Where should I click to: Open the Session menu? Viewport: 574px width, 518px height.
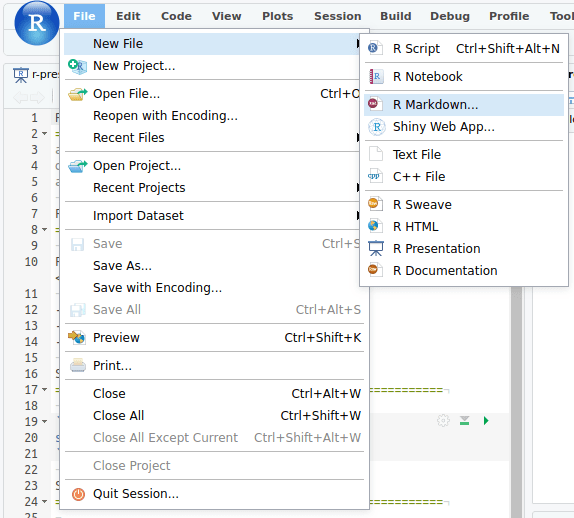pyautogui.click(x=338, y=16)
